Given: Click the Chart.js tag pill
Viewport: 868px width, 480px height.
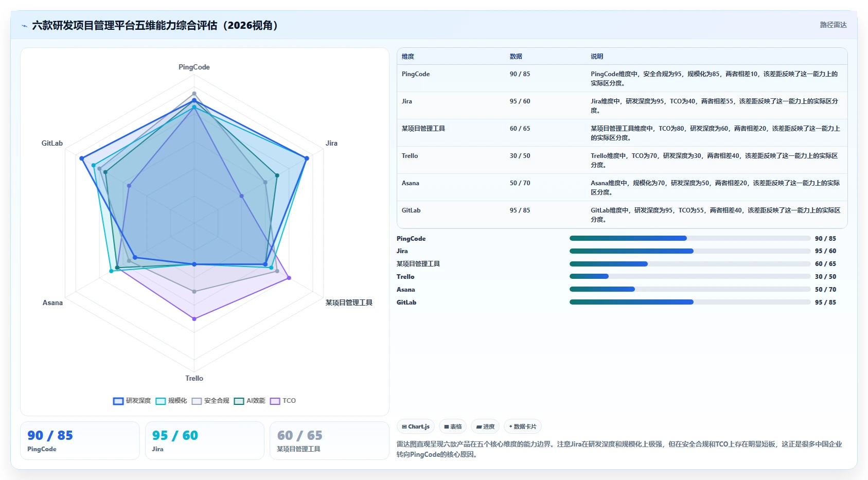Looking at the screenshot, I should click(x=416, y=426).
